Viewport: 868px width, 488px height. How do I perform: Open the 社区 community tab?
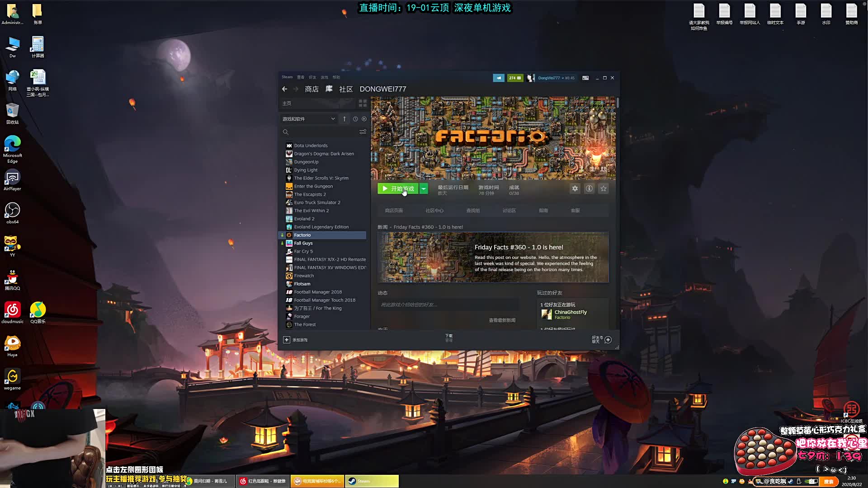346,89
